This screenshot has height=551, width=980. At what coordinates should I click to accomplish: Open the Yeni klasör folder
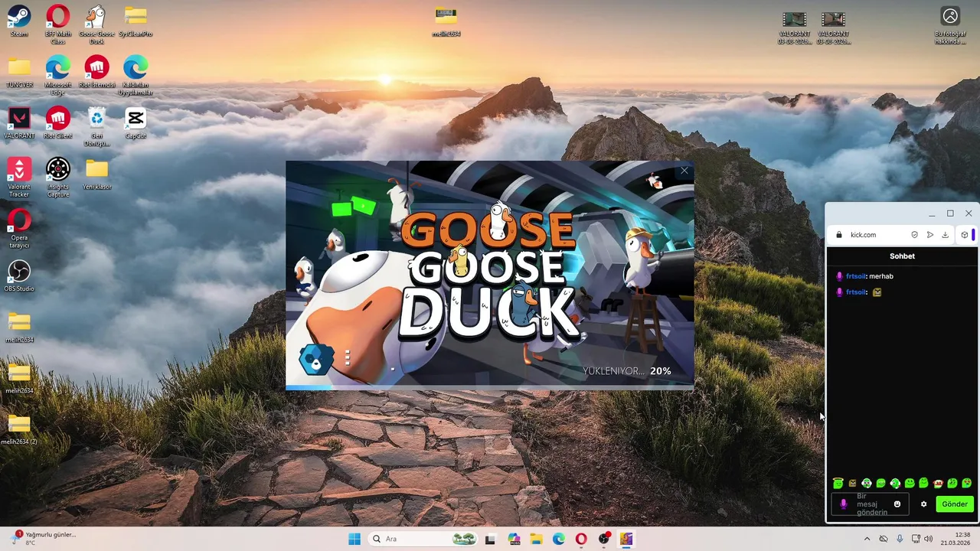[96, 174]
